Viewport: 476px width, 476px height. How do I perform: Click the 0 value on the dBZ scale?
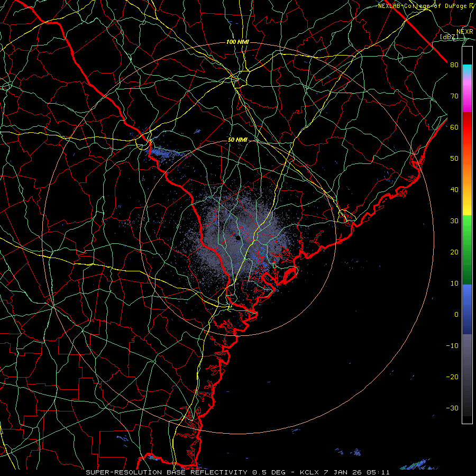click(x=456, y=315)
